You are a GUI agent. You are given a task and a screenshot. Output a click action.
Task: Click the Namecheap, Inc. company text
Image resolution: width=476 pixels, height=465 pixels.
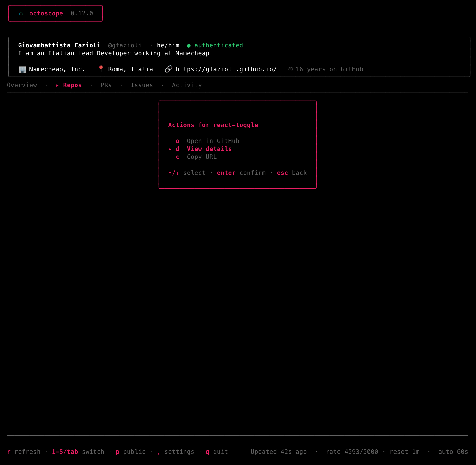click(x=57, y=69)
